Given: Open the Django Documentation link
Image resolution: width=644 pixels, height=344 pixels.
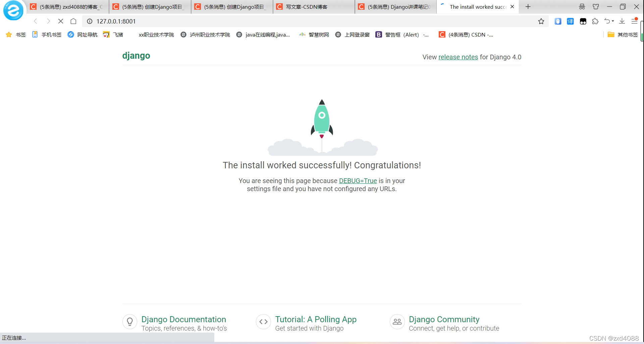Looking at the screenshot, I should point(184,319).
